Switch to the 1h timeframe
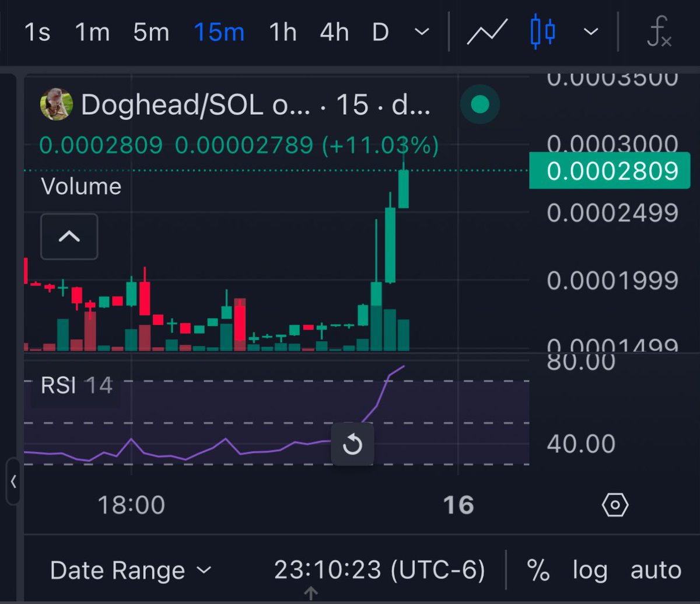The width and height of the screenshot is (700, 604). (283, 32)
